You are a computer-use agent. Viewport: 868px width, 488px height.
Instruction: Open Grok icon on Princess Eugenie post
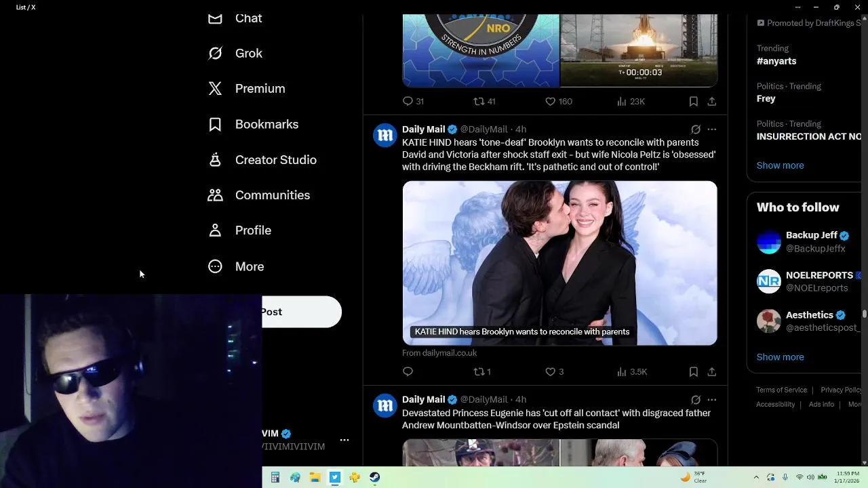pos(696,399)
